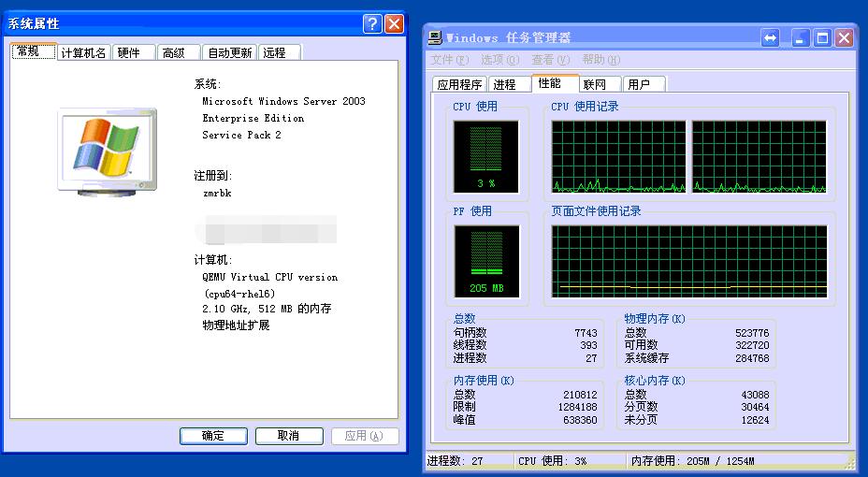Click the registered user zmrbk
This screenshot has height=477, width=868.
(217, 193)
